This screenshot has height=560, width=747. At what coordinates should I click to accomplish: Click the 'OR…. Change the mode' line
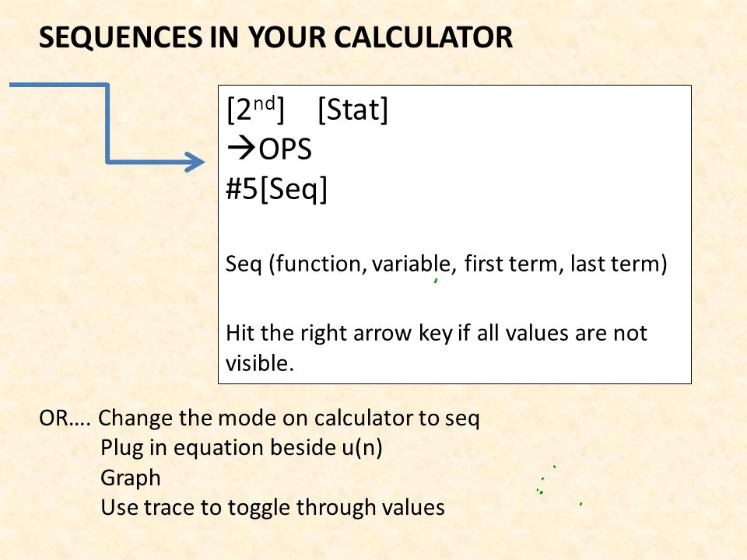click(259, 418)
